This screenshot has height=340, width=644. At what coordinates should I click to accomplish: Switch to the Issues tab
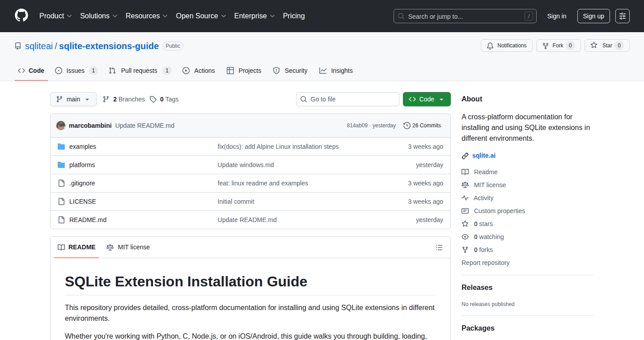click(x=76, y=71)
